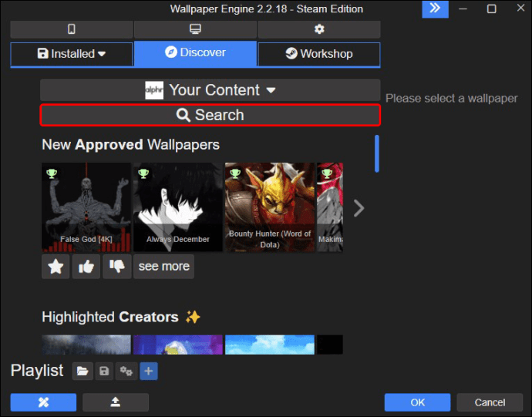The width and height of the screenshot is (532, 417).
Task: Click the upload wallpaper button
Action: pyautogui.click(x=116, y=402)
